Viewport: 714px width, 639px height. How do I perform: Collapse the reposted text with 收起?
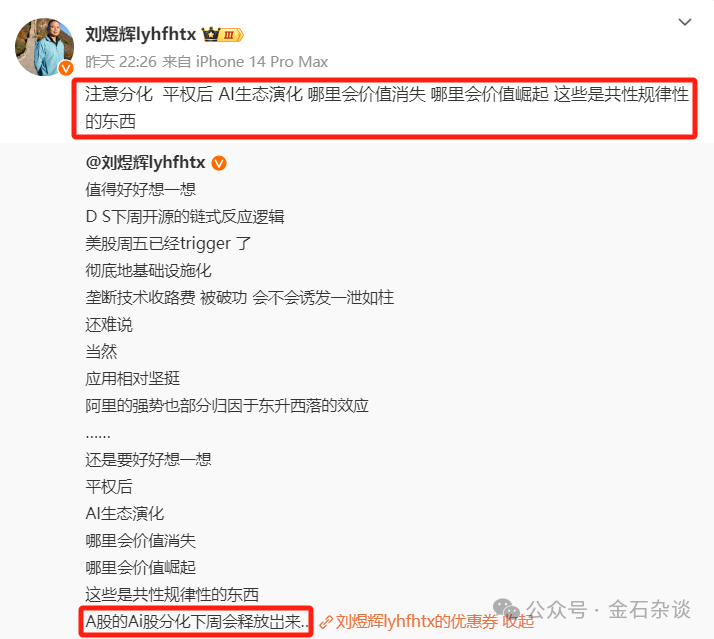pyautogui.click(x=518, y=622)
